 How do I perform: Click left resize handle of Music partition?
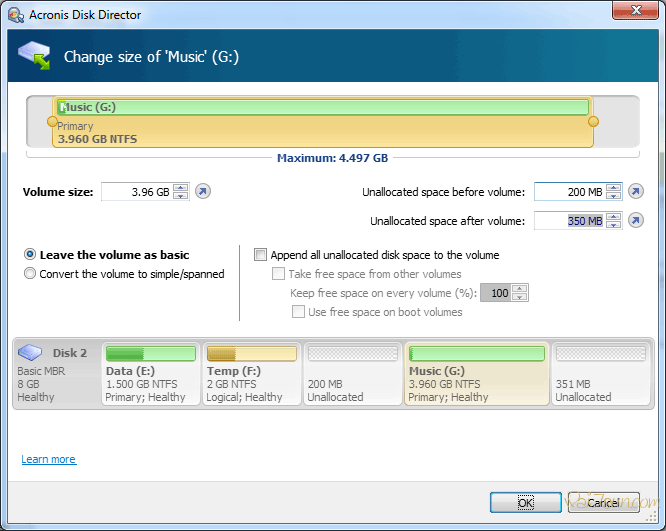point(53,121)
